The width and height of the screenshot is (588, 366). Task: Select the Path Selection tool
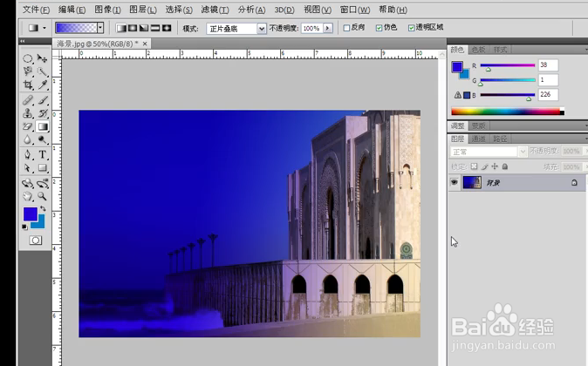click(x=28, y=168)
